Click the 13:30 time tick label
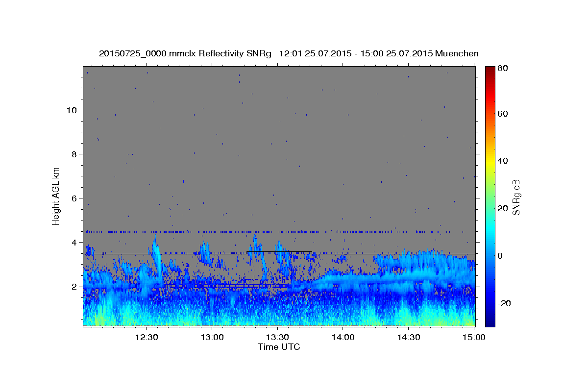Viewport: 588px width, 392px height. (x=277, y=338)
